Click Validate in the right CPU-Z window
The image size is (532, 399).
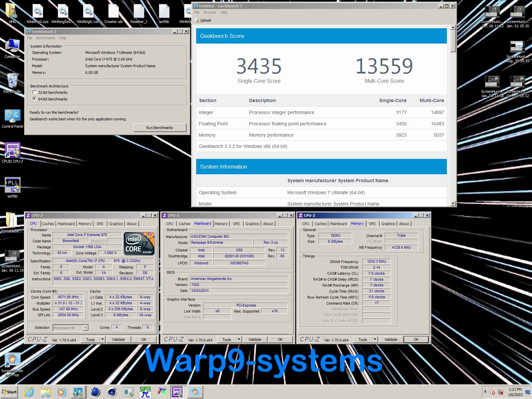click(x=391, y=339)
